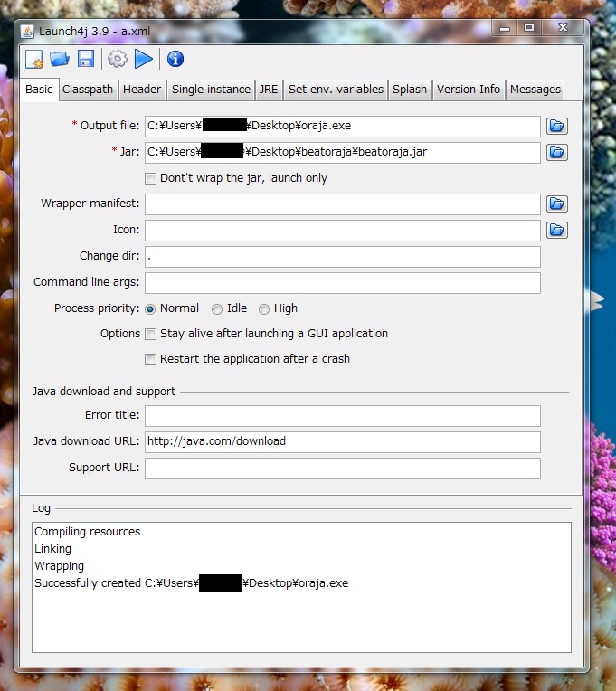Enable Restart the application after a crash
Viewport: 616px width, 691px height.
tap(151, 360)
